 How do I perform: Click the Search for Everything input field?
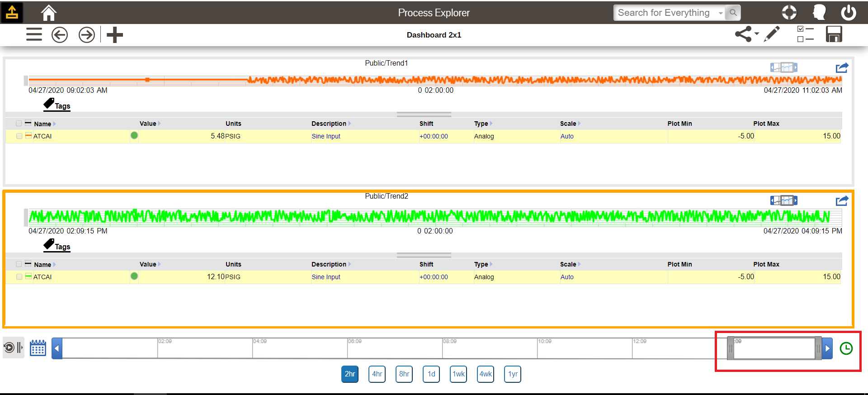point(665,13)
